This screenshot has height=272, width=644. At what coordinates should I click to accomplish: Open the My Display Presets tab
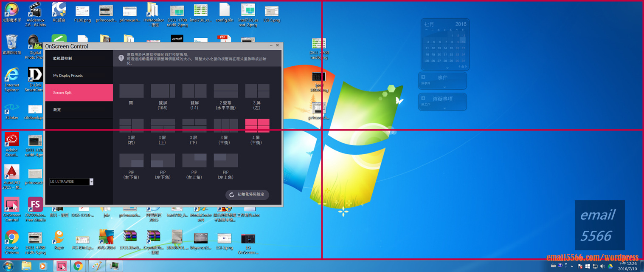(x=79, y=75)
